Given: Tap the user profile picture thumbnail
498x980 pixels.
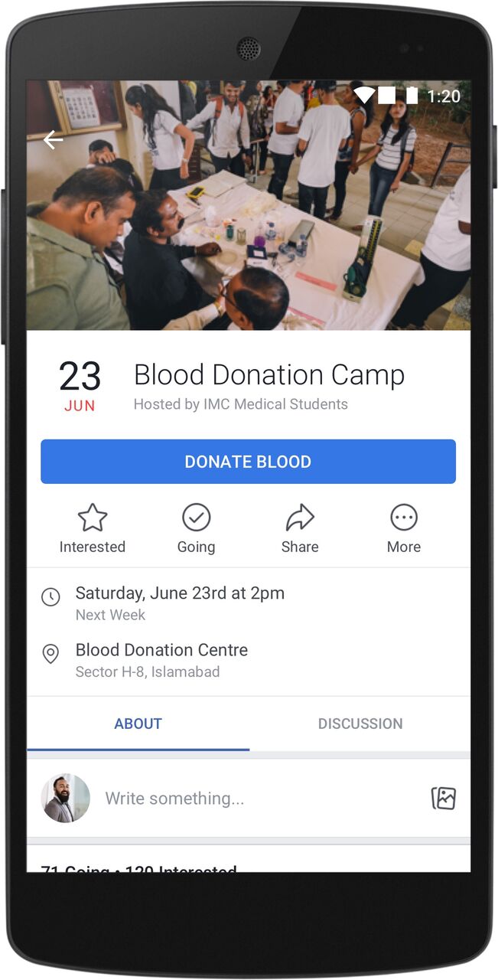Looking at the screenshot, I should coord(65,799).
